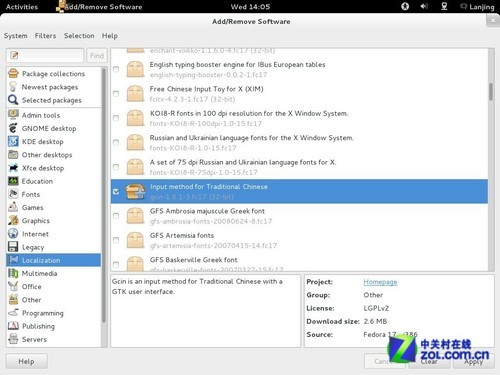
Task: Click the Multimedia category icon
Action: pos(13,273)
